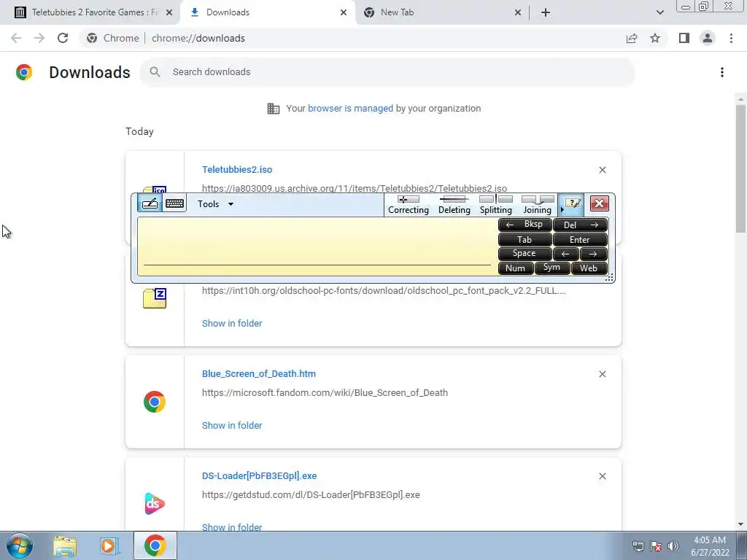This screenshot has height=560, width=747.
Task: Open the Chrome three-dot menu
Action: [x=731, y=38]
